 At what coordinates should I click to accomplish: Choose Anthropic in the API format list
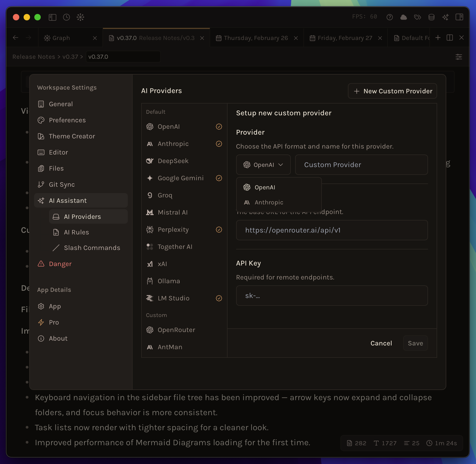tap(279, 202)
